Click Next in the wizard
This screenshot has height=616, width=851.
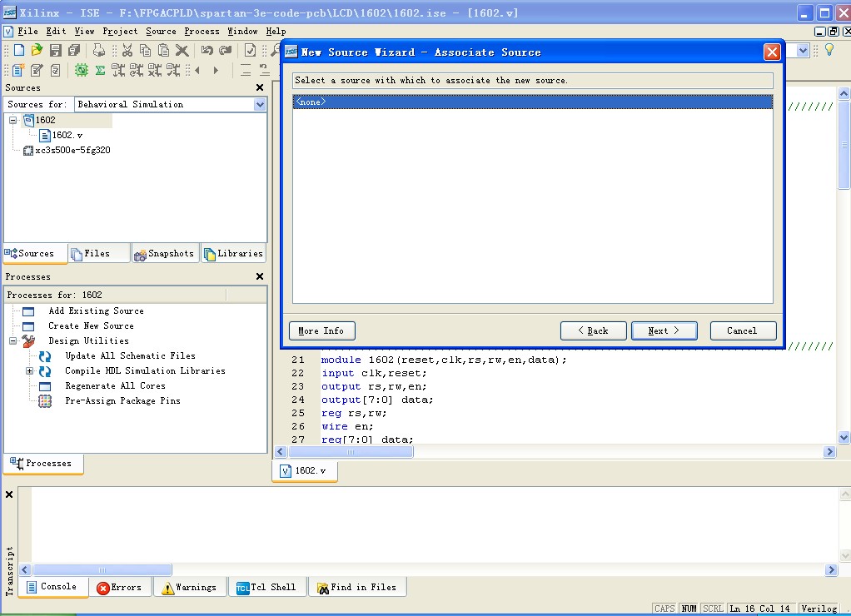point(664,331)
